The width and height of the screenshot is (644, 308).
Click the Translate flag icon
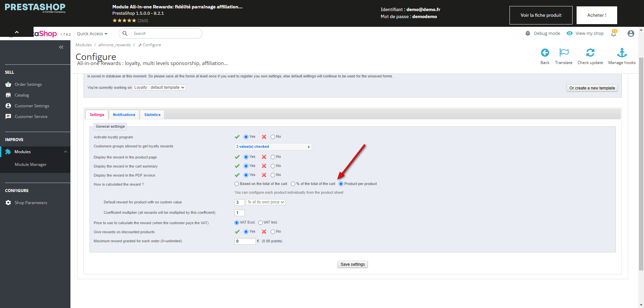coord(564,53)
